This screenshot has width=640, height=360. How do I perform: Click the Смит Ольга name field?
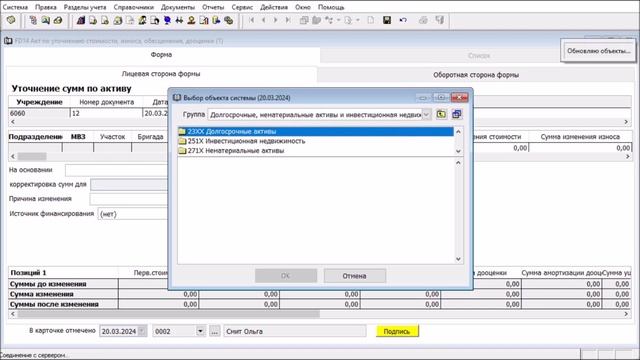tap(295, 331)
